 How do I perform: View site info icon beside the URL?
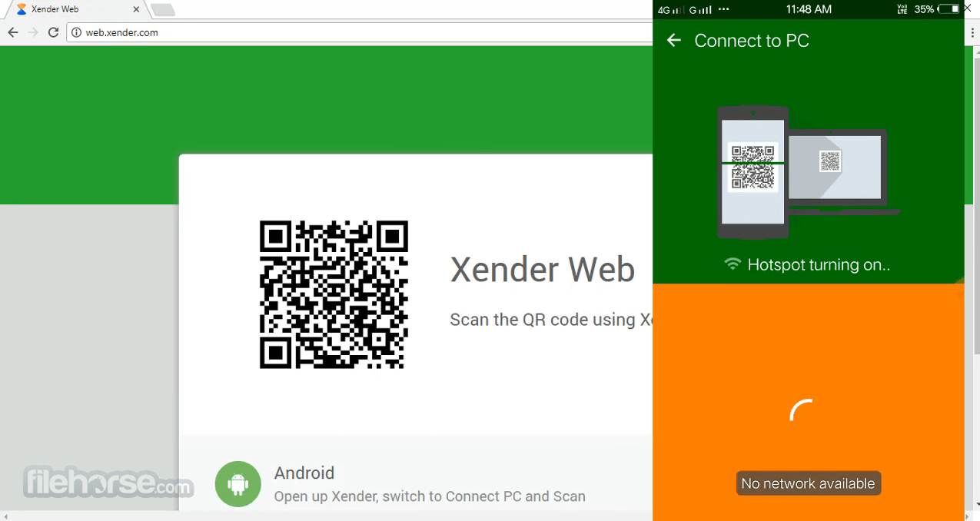76,32
